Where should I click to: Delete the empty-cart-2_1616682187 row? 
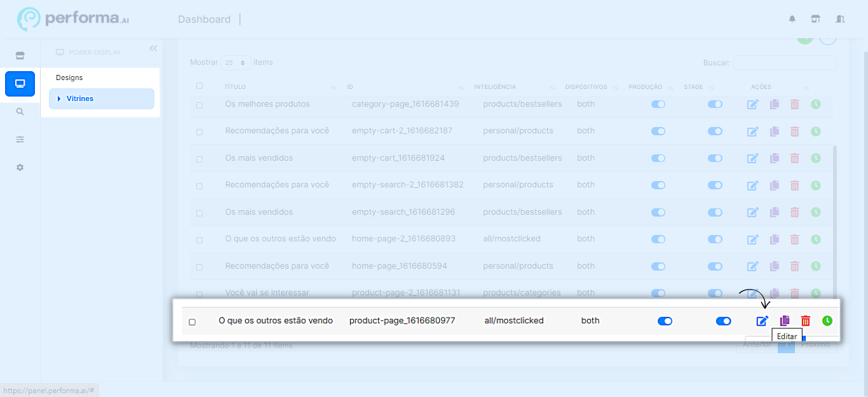tap(794, 131)
